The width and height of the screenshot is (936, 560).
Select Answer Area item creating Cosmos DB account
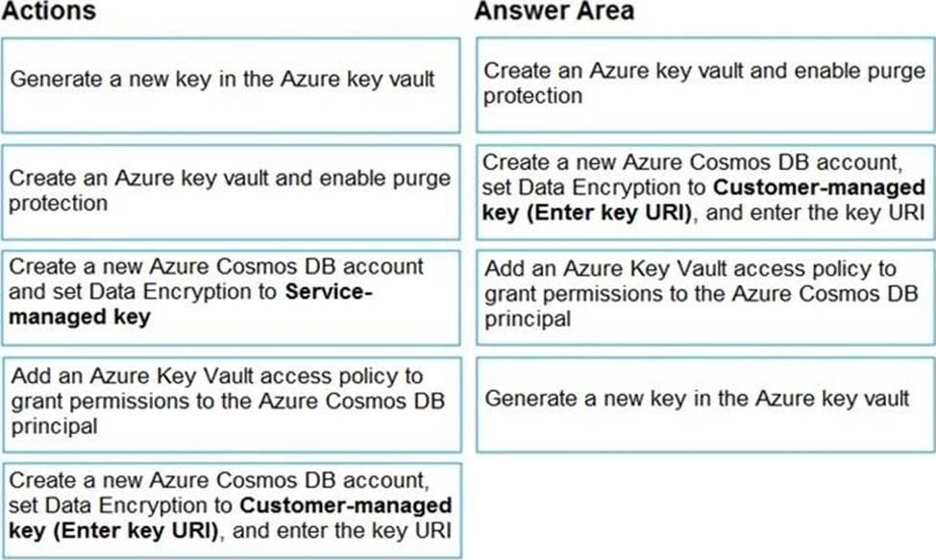[705, 192]
